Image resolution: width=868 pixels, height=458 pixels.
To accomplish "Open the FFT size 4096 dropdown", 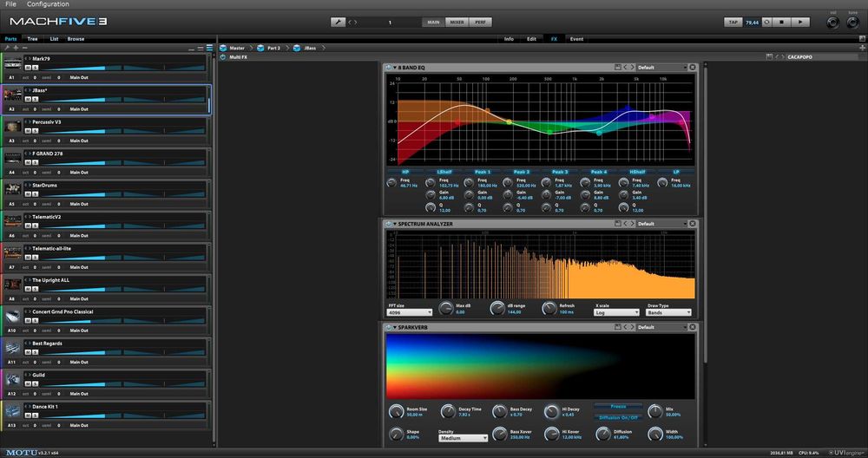I will 410,312.
